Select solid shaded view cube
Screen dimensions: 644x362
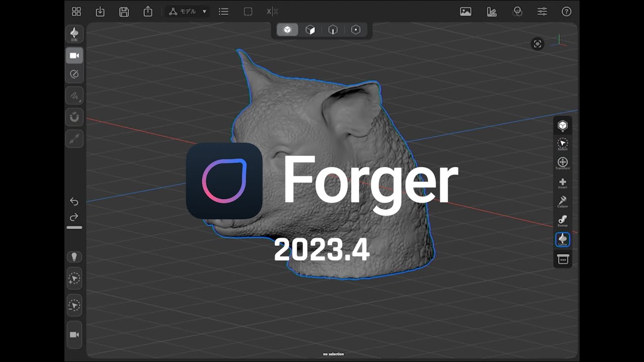[287, 30]
